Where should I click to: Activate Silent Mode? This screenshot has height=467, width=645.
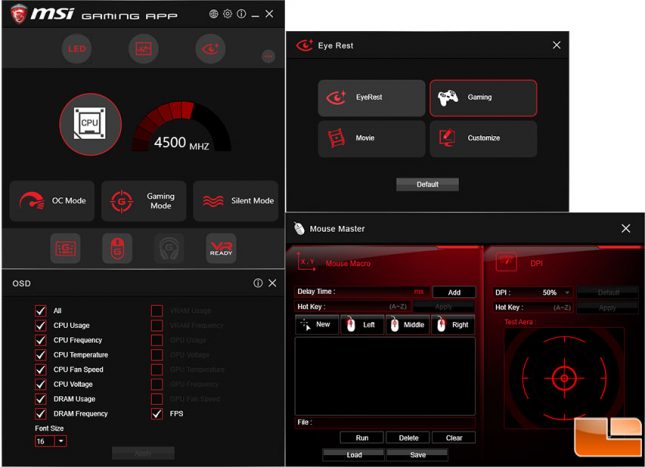(236, 201)
